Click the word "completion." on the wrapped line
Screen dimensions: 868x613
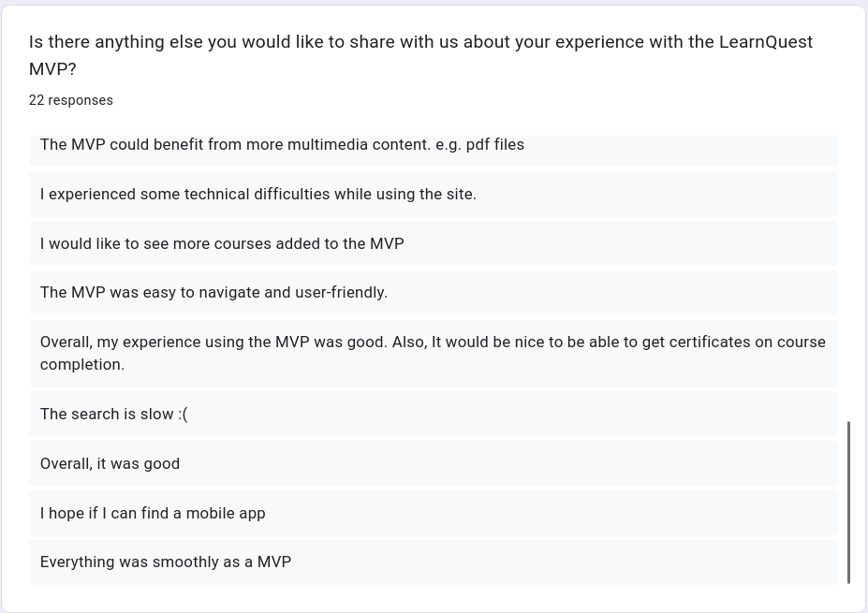tap(82, 364)
